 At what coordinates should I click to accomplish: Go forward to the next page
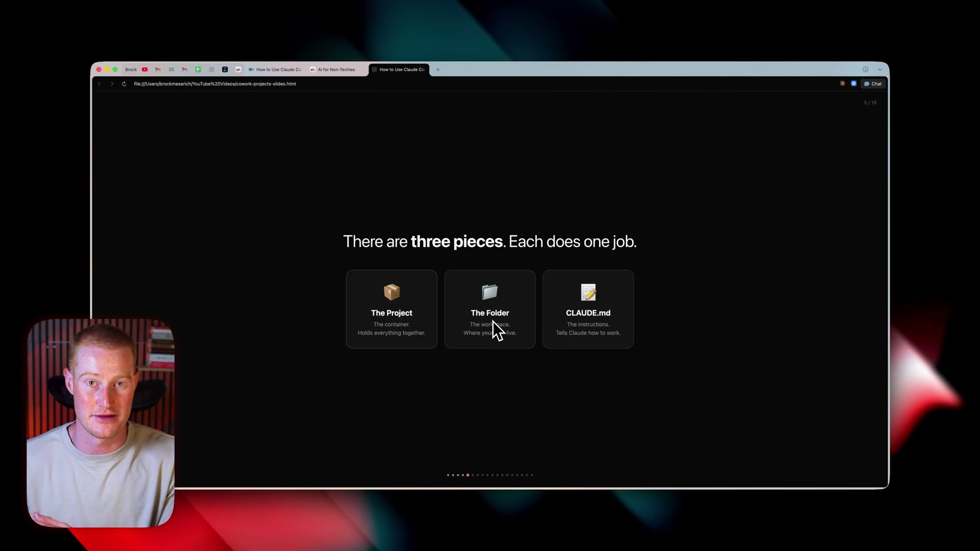(x=112, y=84)
